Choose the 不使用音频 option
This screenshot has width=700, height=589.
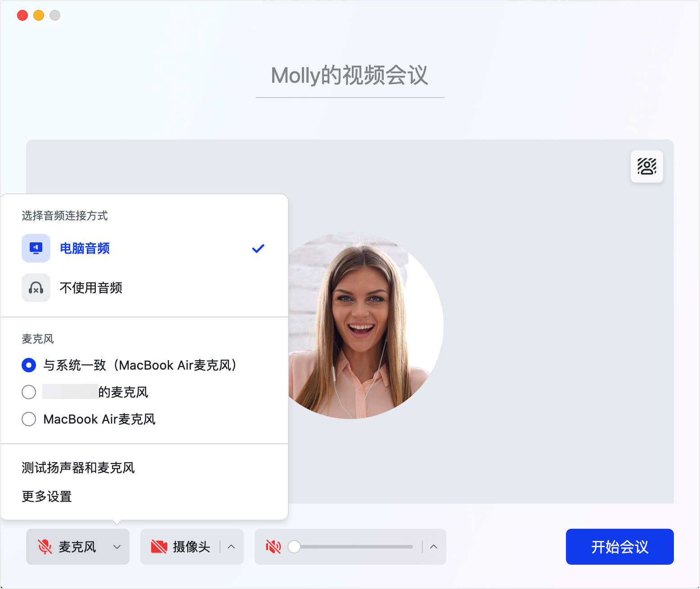click(91, 288)
